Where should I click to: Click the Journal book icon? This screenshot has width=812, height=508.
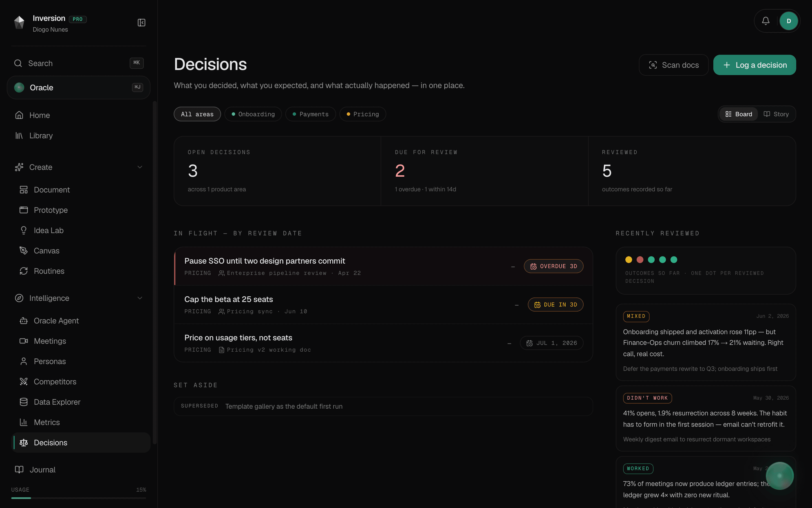(19, 470)
